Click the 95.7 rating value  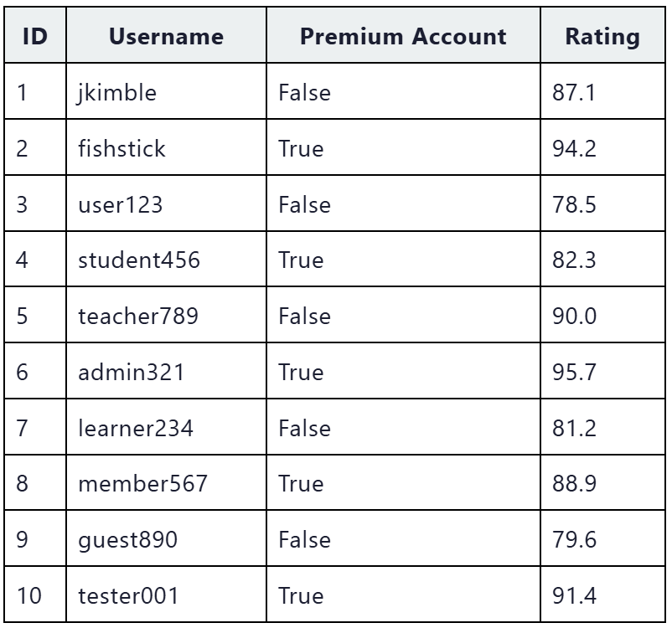tap(574, 372)
